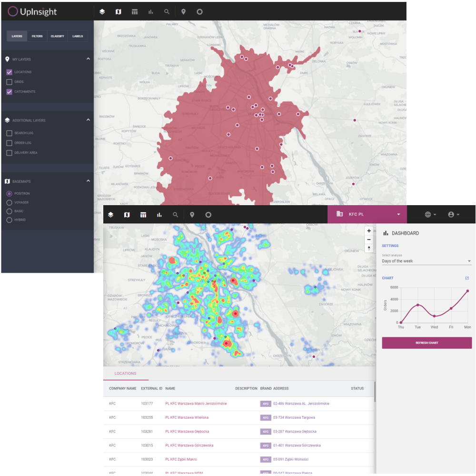Uncheck the Locations layer checkbox
This screenshot has height=476, width=476.
pyautogui.click(x=9, y=72)
